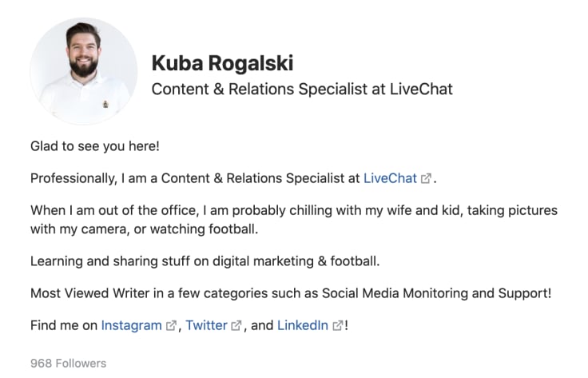The height and width of the screenshot is (378, 588).
Task: Visit the Instagram profile link
Action: point(131,325)
